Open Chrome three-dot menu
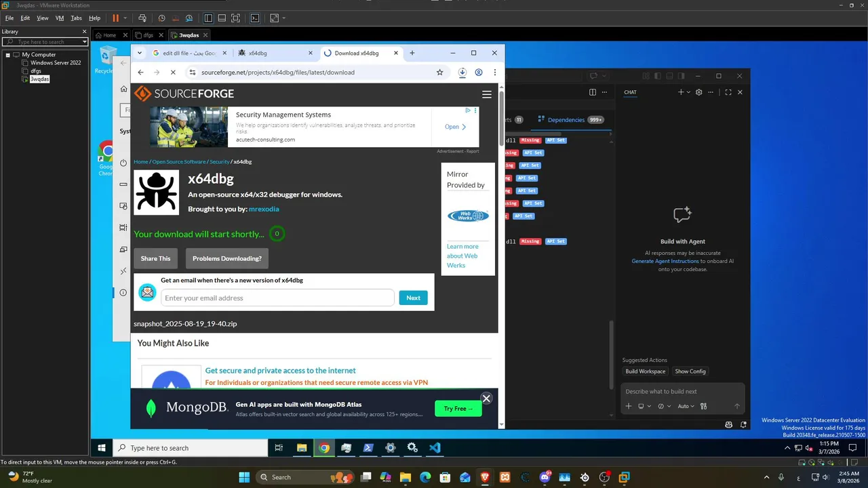The height and width of the screenshot is (488, 868). pyautogui.click(x=495, y=73)
